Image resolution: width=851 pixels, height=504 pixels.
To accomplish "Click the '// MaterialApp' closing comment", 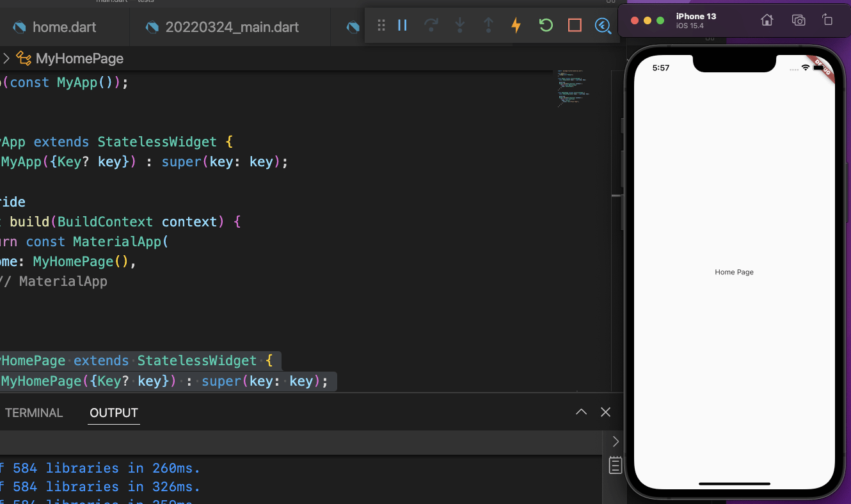I will 54,281.
